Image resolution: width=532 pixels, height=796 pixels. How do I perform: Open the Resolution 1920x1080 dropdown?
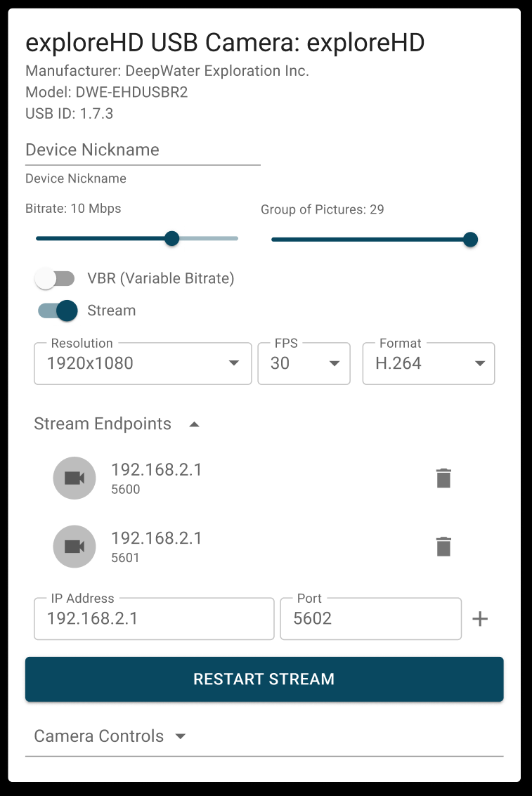coord(143,363)
